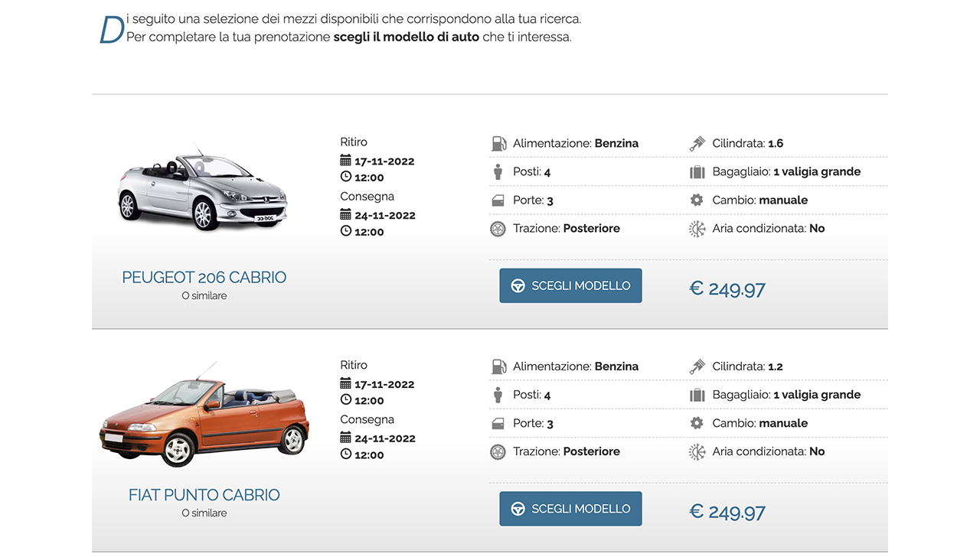Click the Fiat Punto suitcase Bagagliaio icon
Screen dimensions: 980x557
click(697, 395)
